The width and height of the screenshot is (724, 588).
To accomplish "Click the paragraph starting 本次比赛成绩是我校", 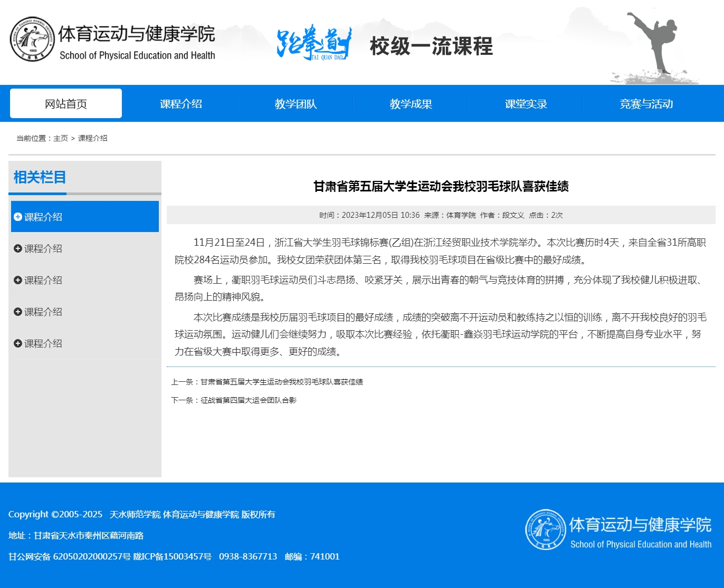I will click(441, 334).
